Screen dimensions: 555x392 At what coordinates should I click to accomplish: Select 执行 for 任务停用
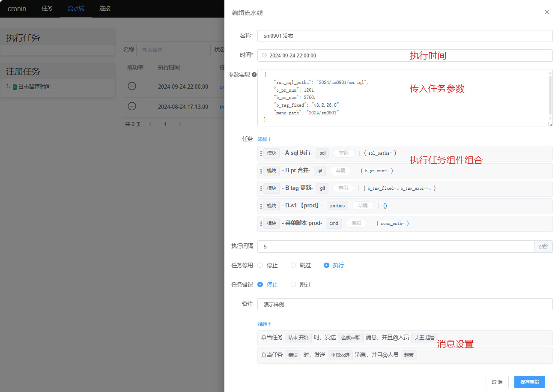334,265
